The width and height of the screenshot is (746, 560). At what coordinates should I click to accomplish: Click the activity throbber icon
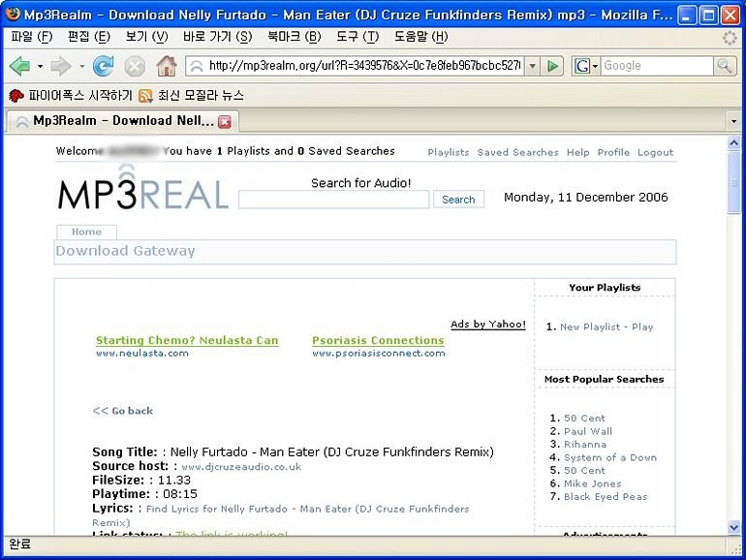click(x=730, y=38)
